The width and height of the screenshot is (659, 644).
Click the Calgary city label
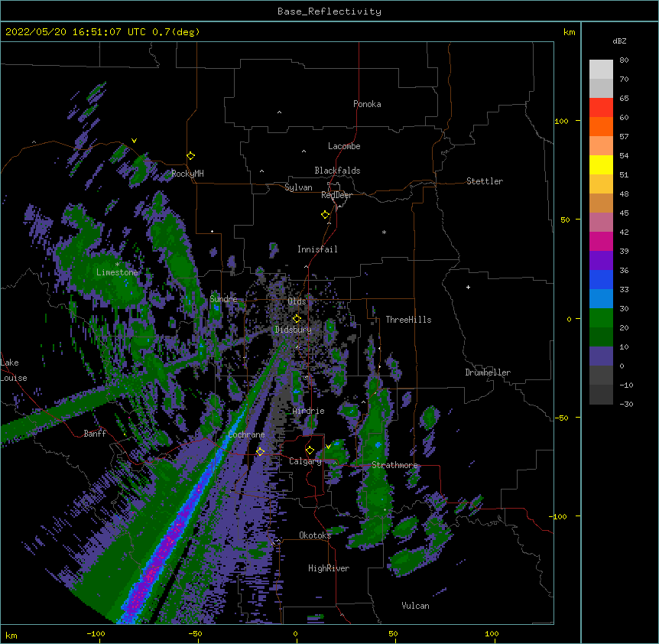click(305, 461)
